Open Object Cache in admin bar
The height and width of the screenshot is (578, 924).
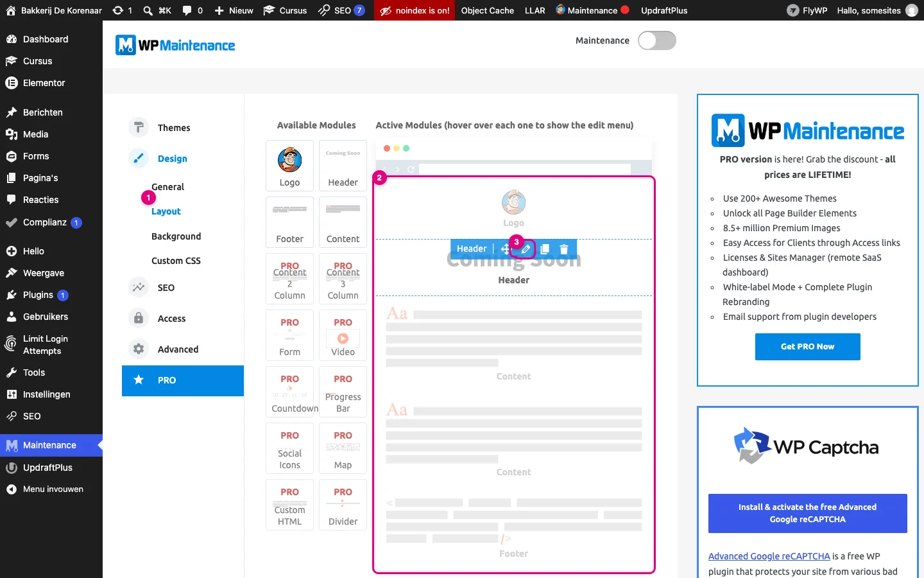(488, 10)
